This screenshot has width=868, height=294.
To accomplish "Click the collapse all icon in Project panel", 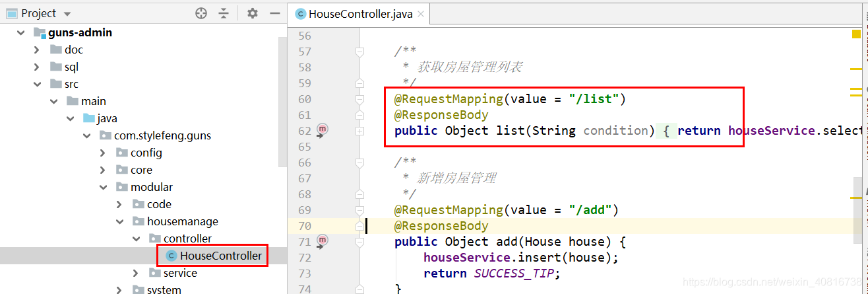I will tap(224, 13).
